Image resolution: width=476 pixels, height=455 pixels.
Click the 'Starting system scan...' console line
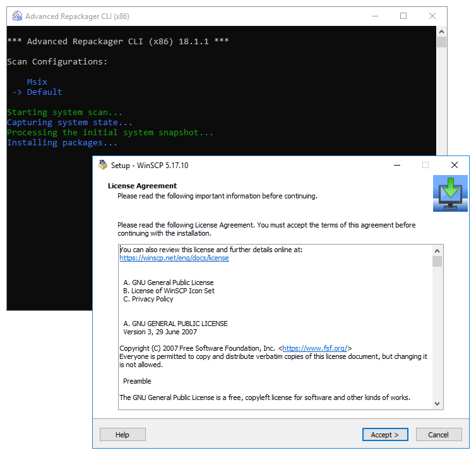click(x=64, y=112)
